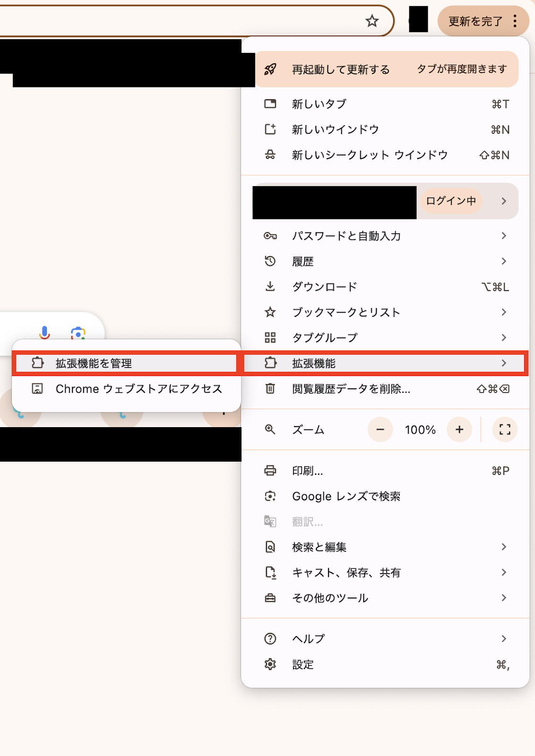Screen dimensions: 535x756
Task: Click the ログイン中 badge
Action: (451, 201)
